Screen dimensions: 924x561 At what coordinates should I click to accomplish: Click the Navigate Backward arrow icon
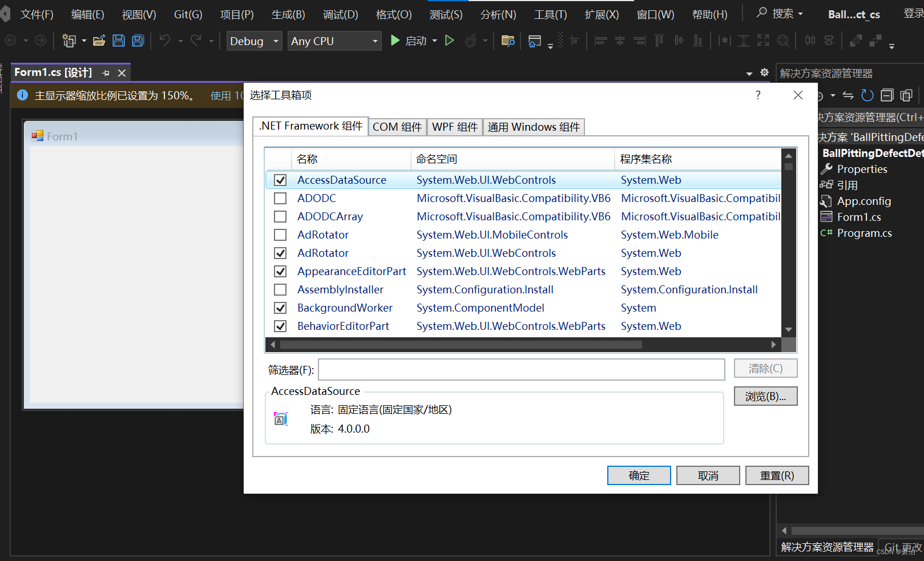click(10, 41)
